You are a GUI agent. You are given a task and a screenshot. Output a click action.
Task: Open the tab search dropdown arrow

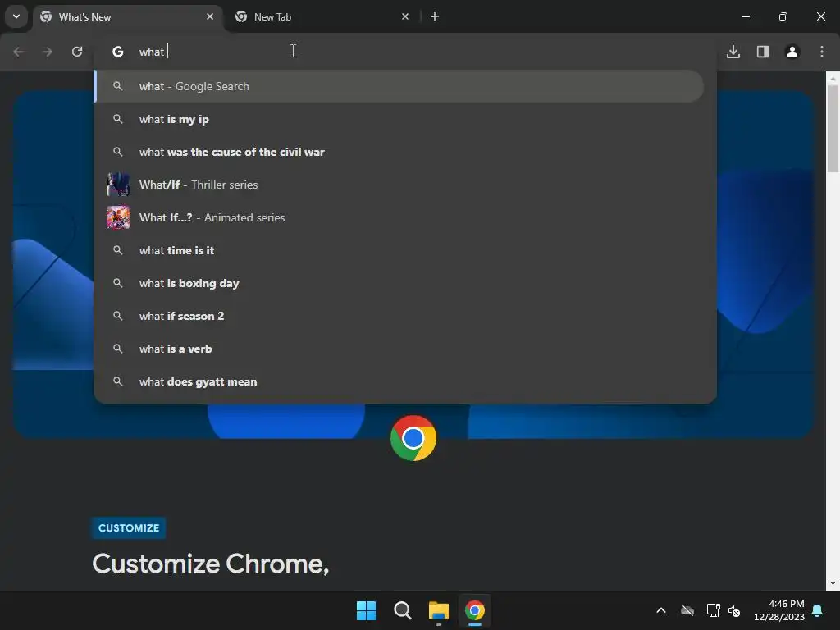16,16
